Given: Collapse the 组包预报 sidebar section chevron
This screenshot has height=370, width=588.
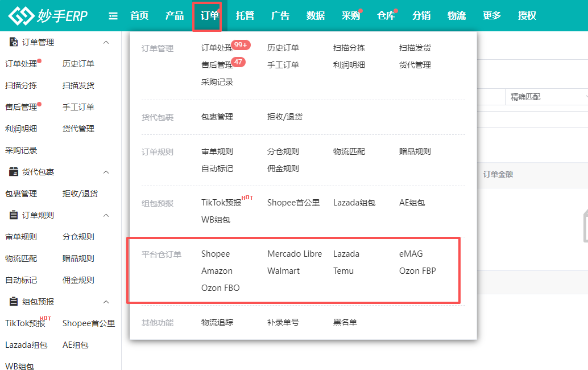Looking at the screenshot, I should coord(106,302).
